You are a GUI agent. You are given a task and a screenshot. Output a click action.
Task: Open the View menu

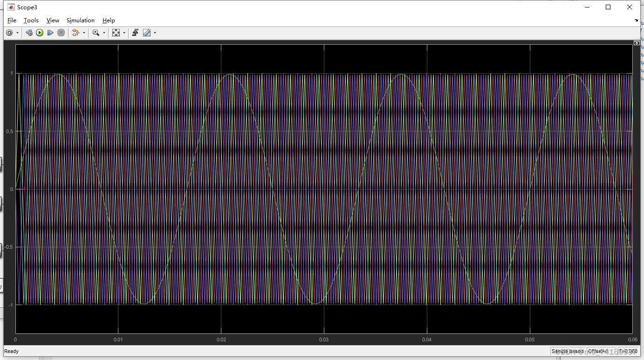tap(53, 20)
